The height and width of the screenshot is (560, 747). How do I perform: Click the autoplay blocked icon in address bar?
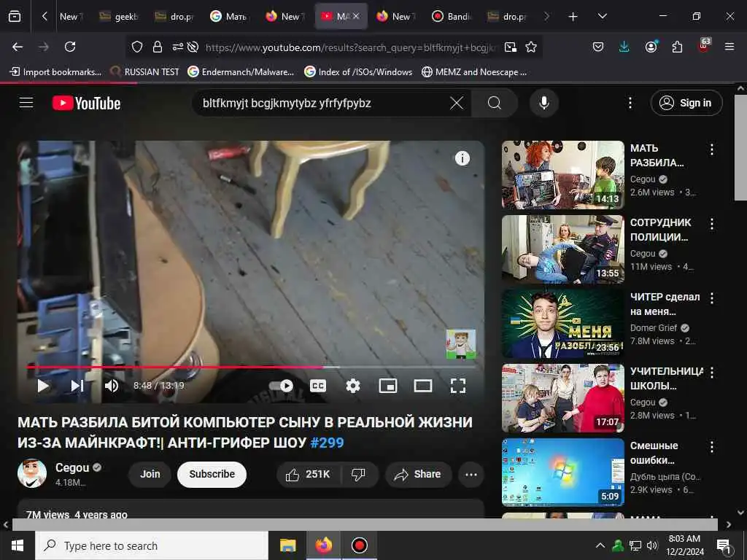[193, 47]
